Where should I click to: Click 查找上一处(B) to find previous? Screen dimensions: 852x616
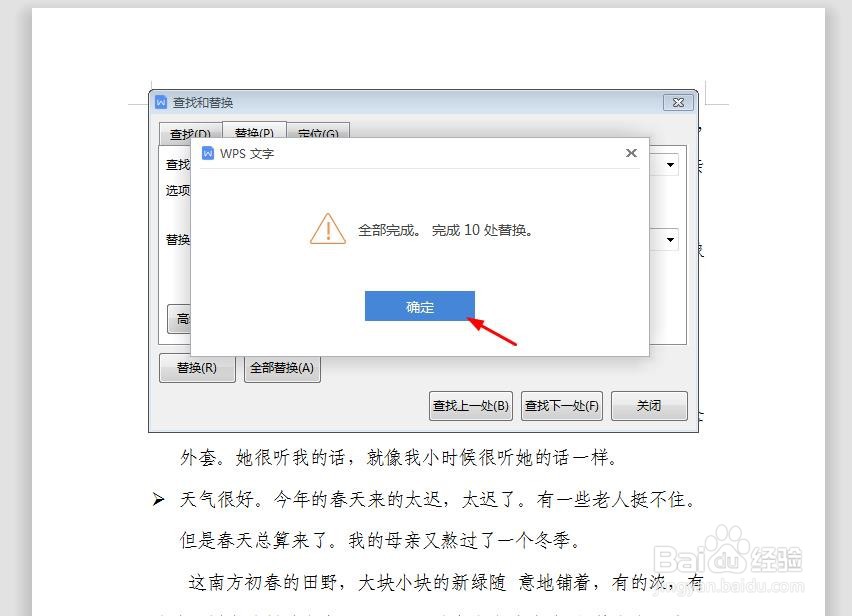(471, 406)
